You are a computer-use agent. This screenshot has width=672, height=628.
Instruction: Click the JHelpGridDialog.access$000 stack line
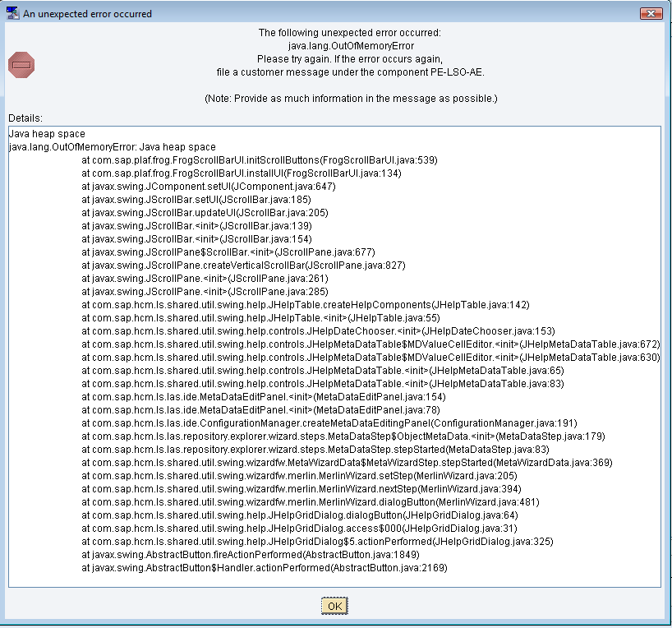coord(299,529)
